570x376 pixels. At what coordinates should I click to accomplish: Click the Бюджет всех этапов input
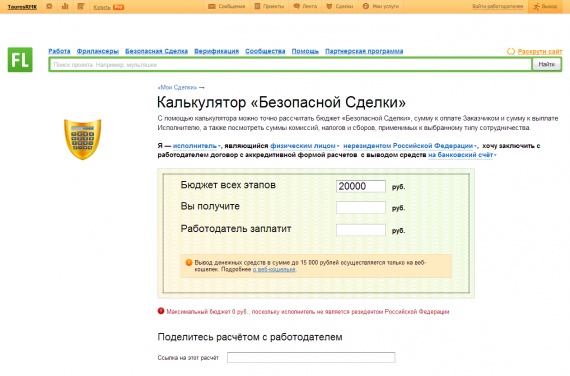point(361,186)
